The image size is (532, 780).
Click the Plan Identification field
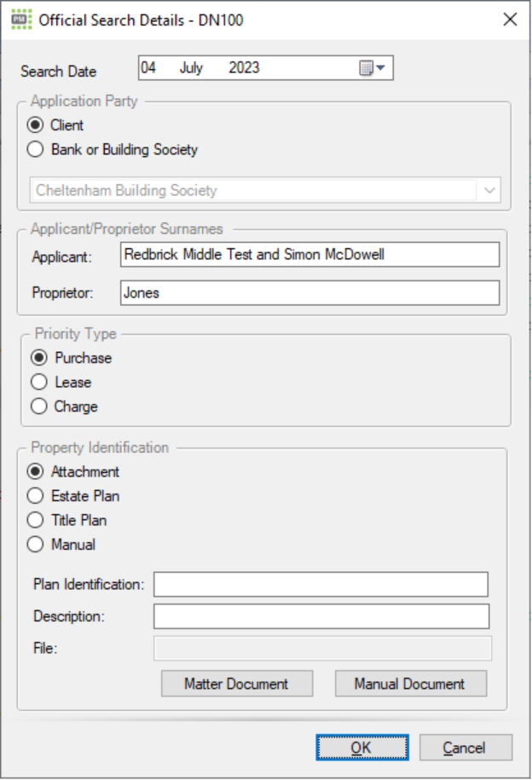pos(321,584)
